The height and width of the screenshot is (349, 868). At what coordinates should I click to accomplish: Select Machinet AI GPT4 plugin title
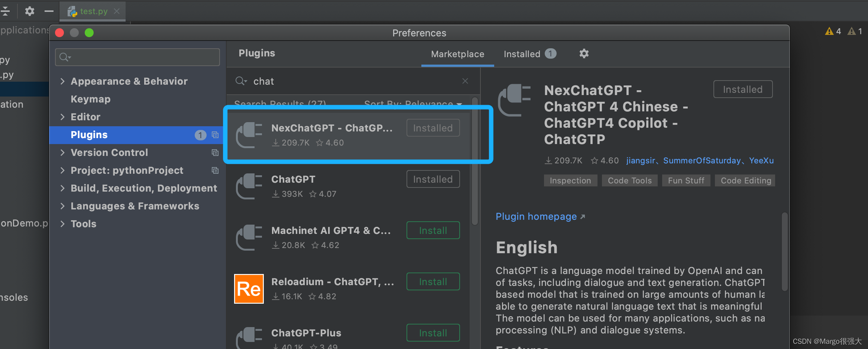[331, 231]
